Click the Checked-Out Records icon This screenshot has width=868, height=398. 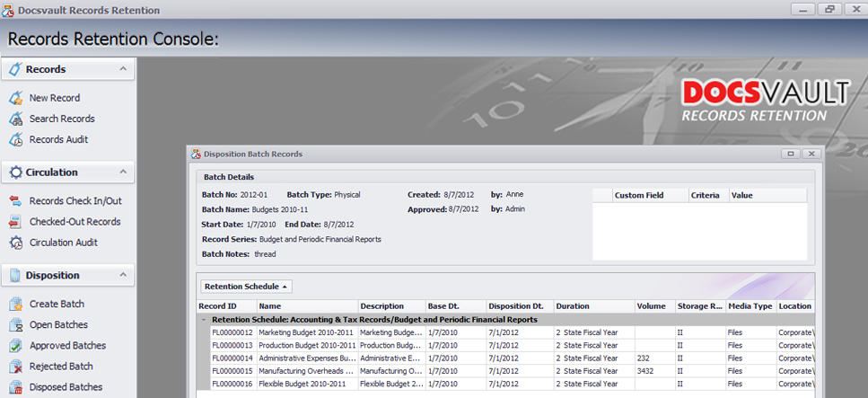pyautogui.click(x=16, y=222)
